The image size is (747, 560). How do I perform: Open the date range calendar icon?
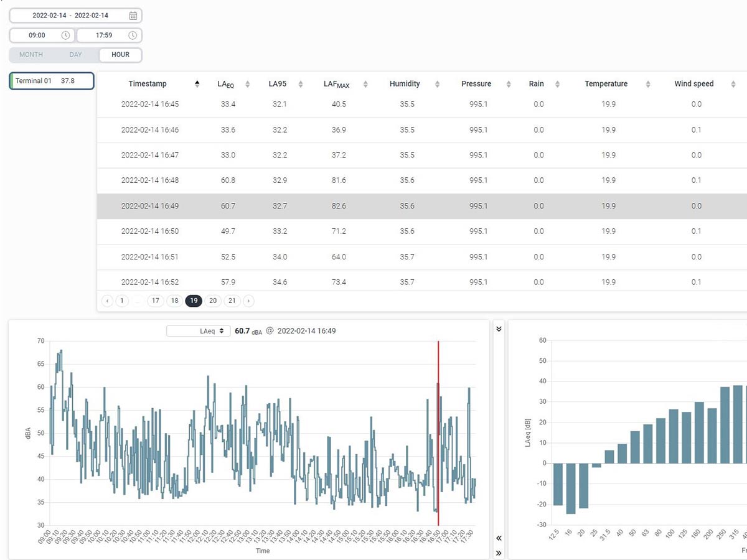[x=133, y=16]
